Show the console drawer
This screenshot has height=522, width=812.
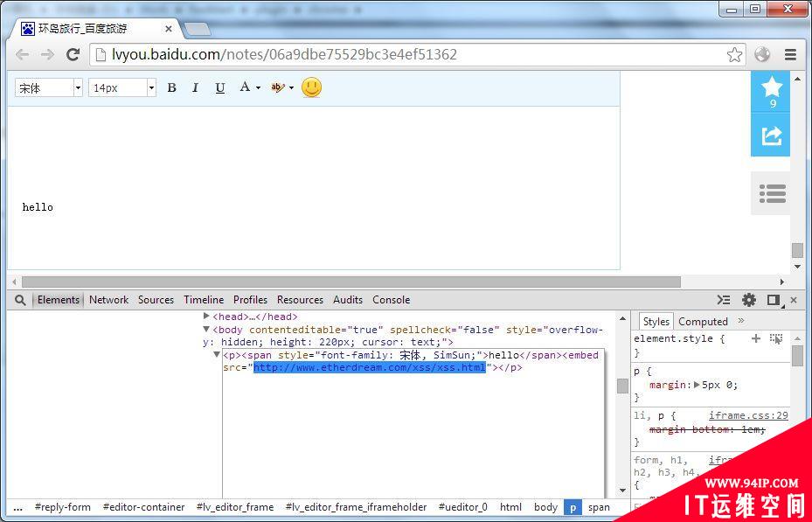point(724,300)
